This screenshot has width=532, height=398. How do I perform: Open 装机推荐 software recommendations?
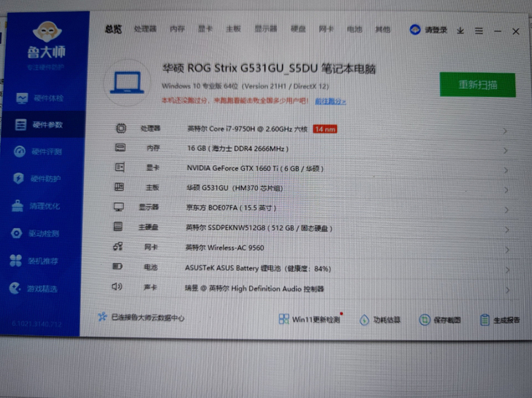tap(34, 261)
